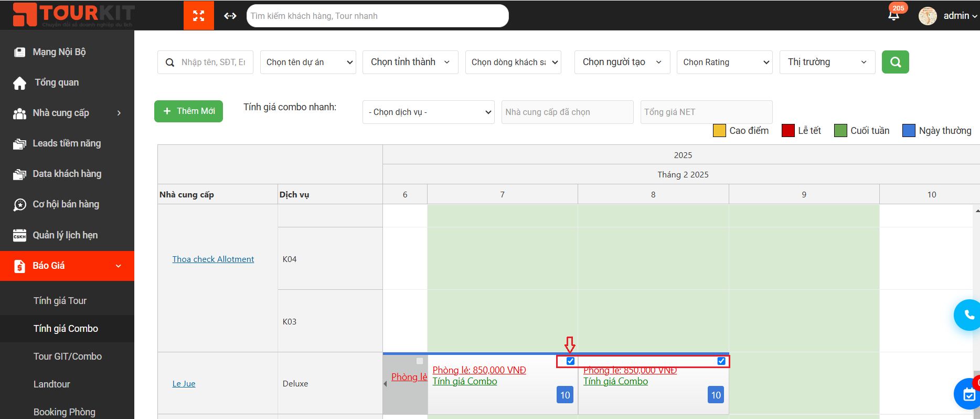Viewport: 980px width, 419px height.
Task: Click the Phòng lẻ link on day 6
Action: pos(409,377)
